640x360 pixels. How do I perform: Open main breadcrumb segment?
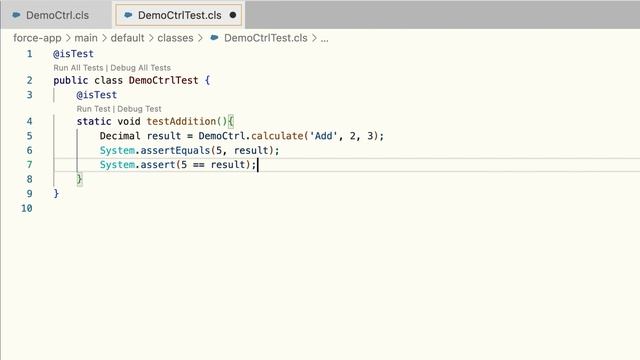pyautogui.click(x=86, y=38)
